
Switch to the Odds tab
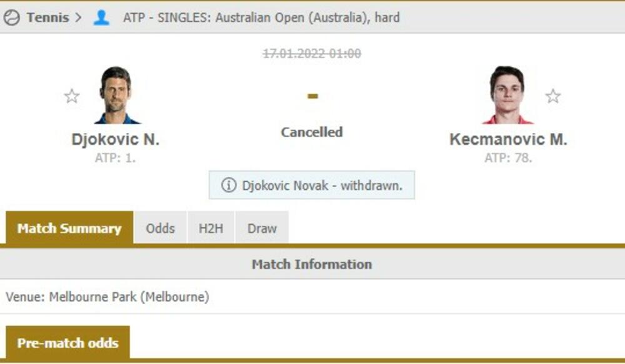(x=160, y=228)
